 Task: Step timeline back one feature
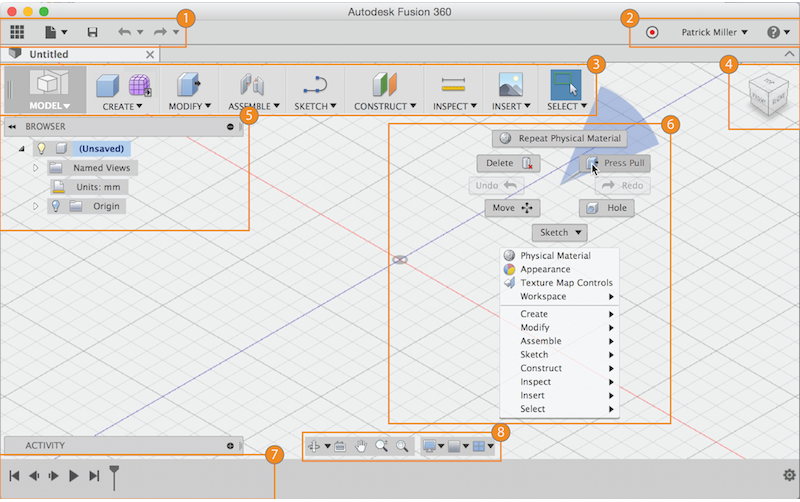click(34, 476)
